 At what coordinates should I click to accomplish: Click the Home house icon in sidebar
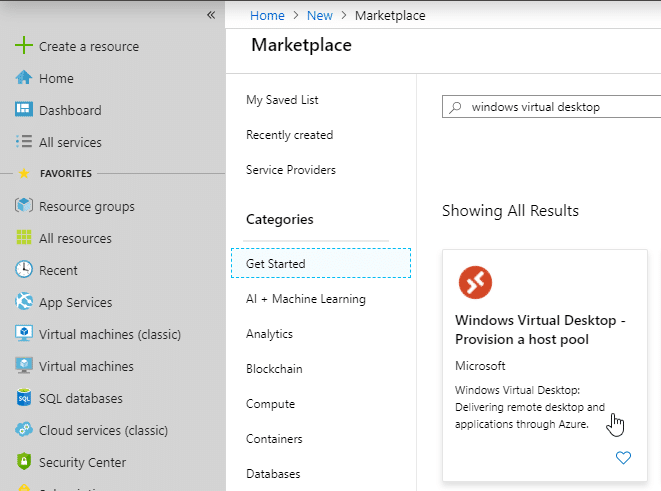[24, 78]
